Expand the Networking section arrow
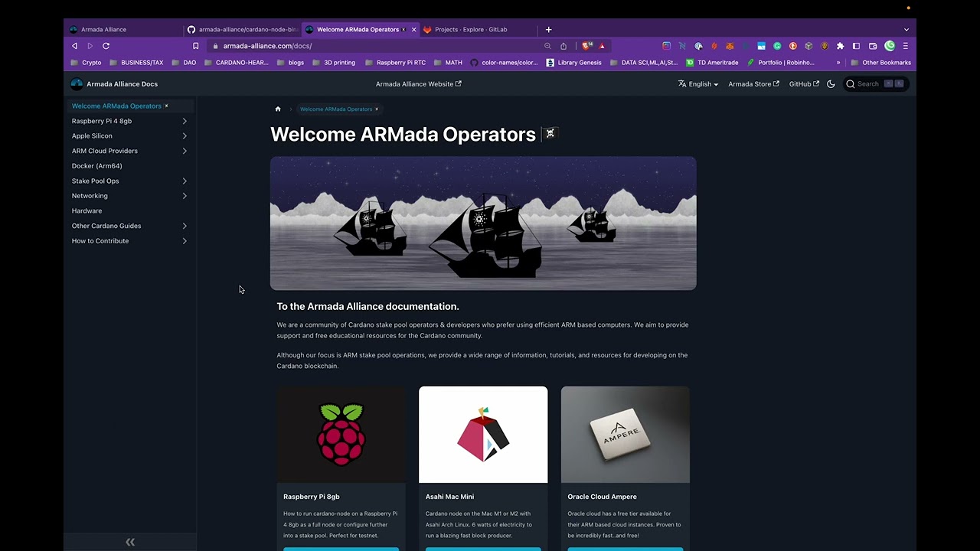 pyautogui.click(x=185, y=196)
